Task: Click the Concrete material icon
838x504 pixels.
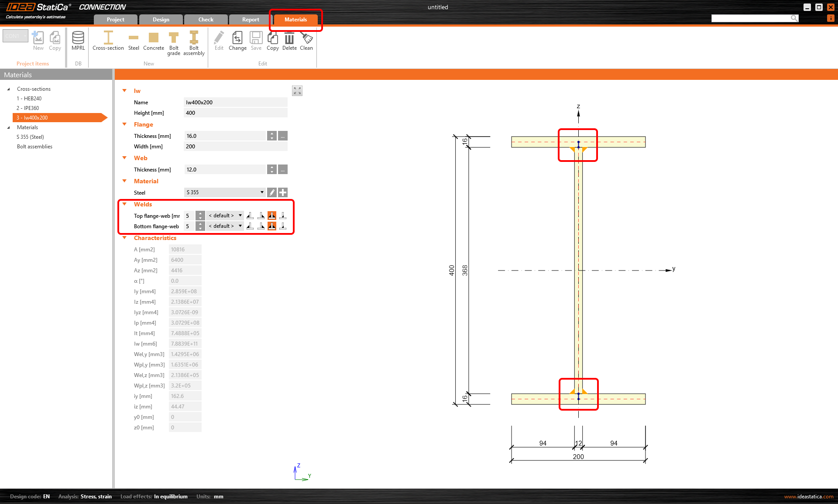Action: coord(153,41)
